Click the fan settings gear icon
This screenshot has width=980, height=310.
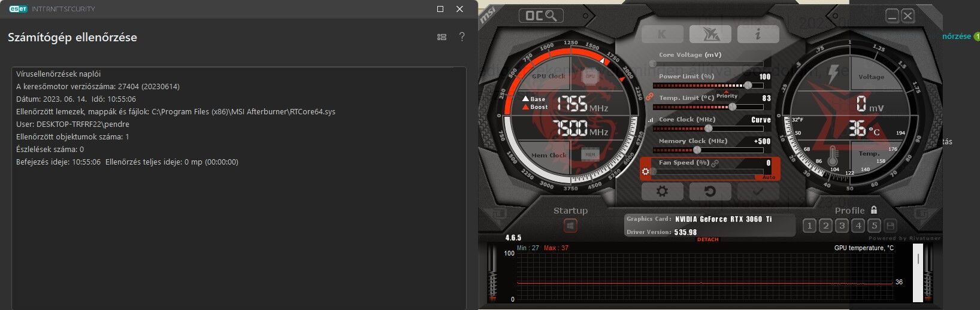(x=645, y=172)
